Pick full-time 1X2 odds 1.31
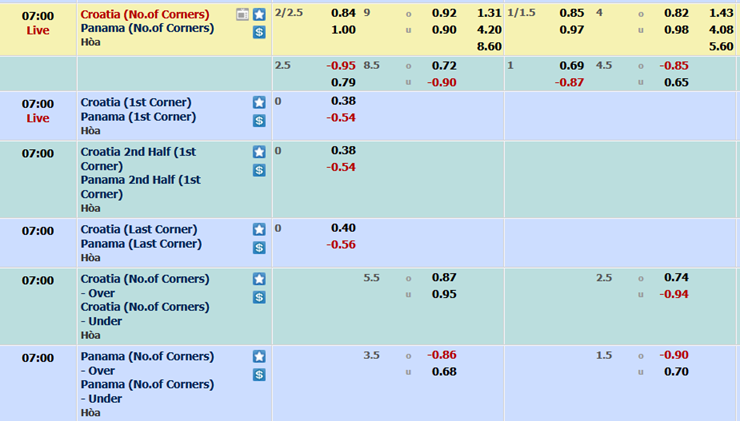This screenshot has width=740, height=421. point(489,13)
